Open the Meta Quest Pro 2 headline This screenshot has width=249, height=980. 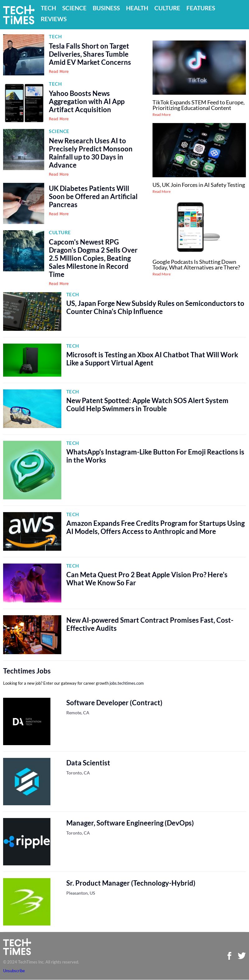point(147,579)
